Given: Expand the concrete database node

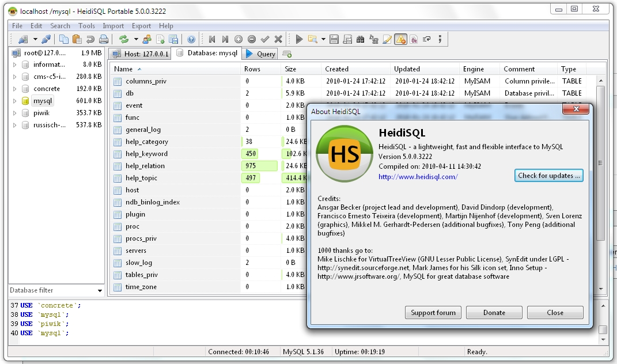Looking at the screenshot, I should (14, 89).
